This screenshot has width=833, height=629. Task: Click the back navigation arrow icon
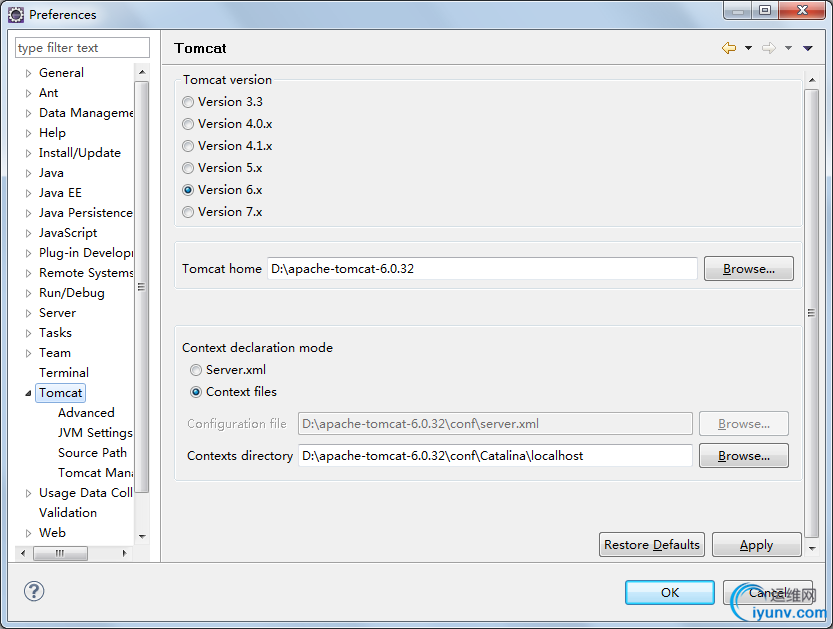729,48
